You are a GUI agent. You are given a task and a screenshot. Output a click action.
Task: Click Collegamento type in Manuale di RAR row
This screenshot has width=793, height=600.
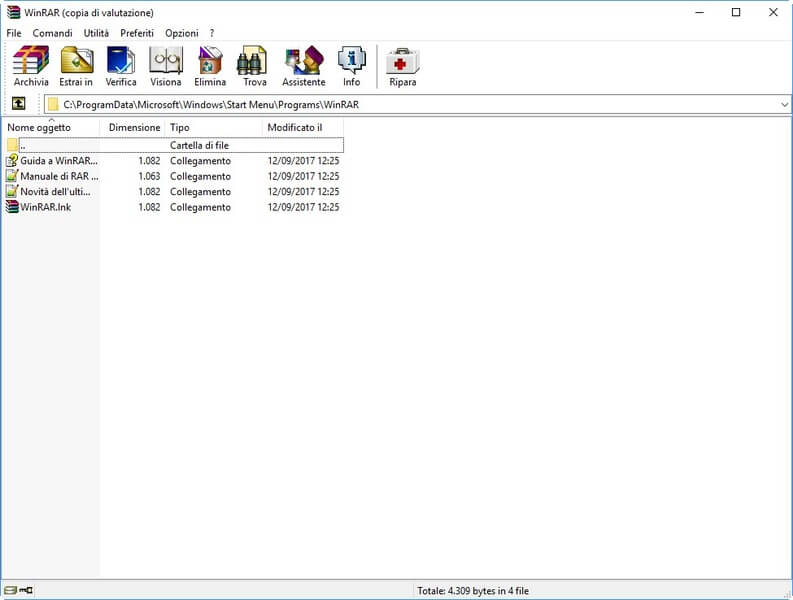tap(200, 176)
